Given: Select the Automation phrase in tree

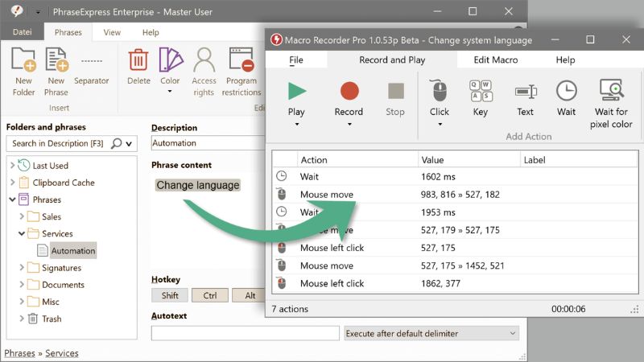Looking at the screenshot, I should point(73,250).
